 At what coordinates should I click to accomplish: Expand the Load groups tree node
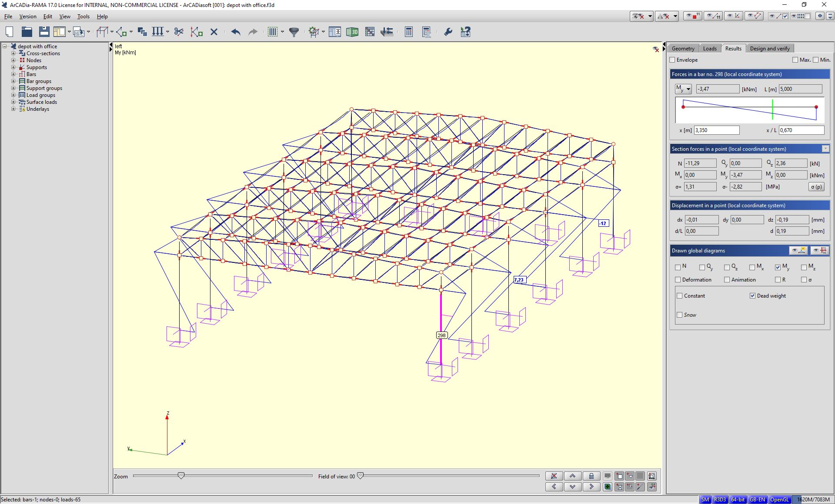click(13, 95)
